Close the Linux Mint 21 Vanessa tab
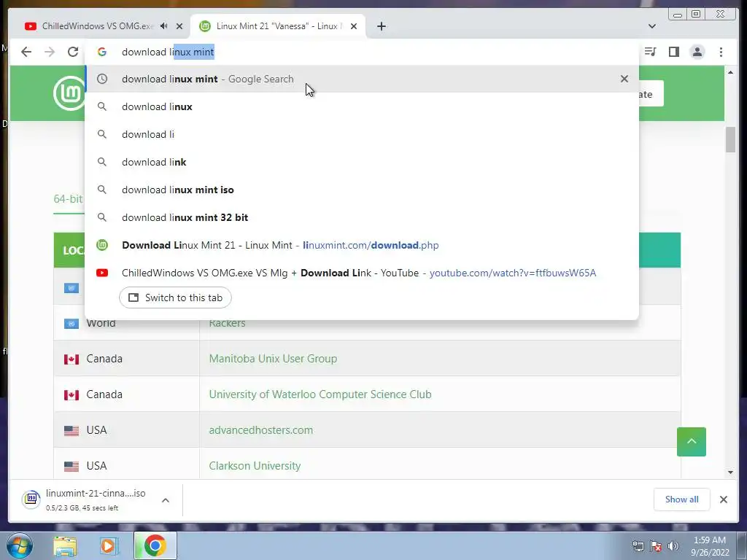Viewport: 747px width, 560px height. pyautogui.click(x=354, y=26)
